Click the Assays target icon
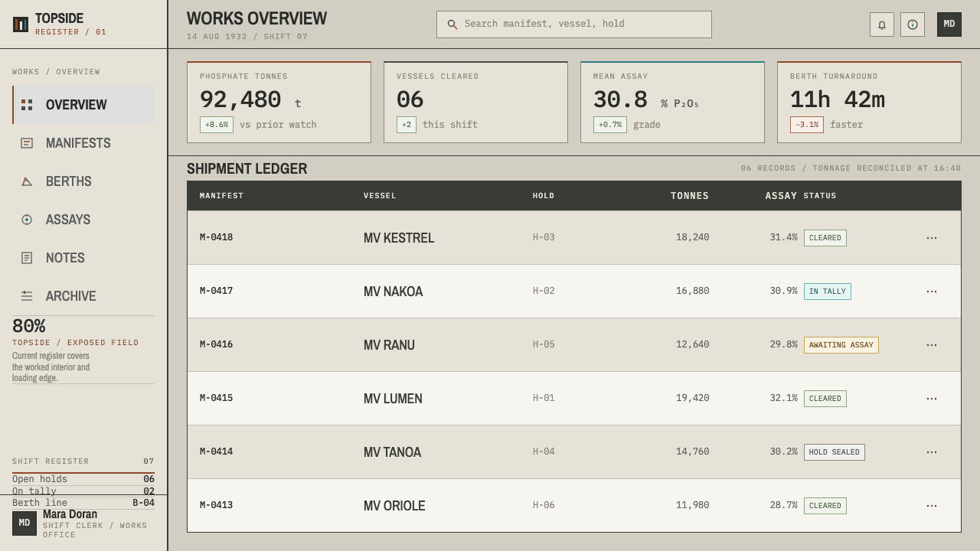Viewport: 980px width, 551px height. coord(27,220)
